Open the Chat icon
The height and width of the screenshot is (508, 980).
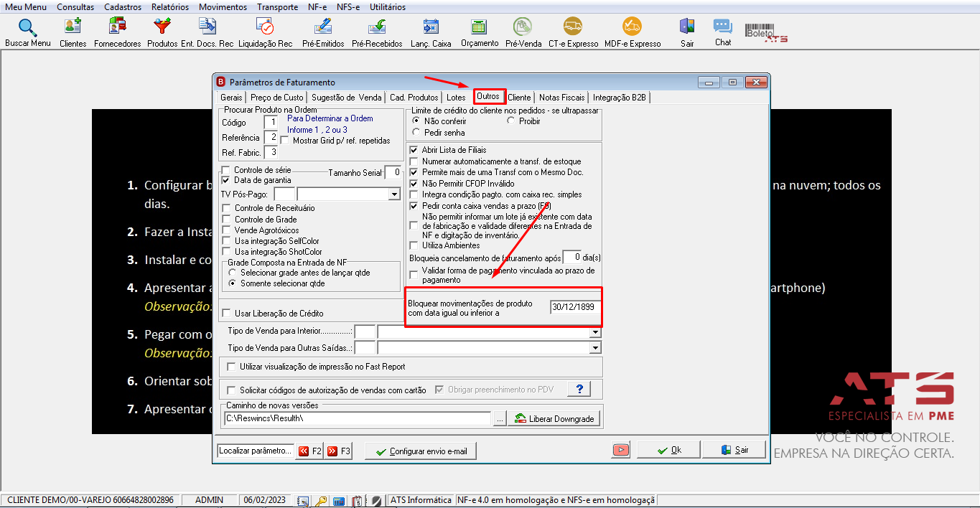tap(722, 27)
